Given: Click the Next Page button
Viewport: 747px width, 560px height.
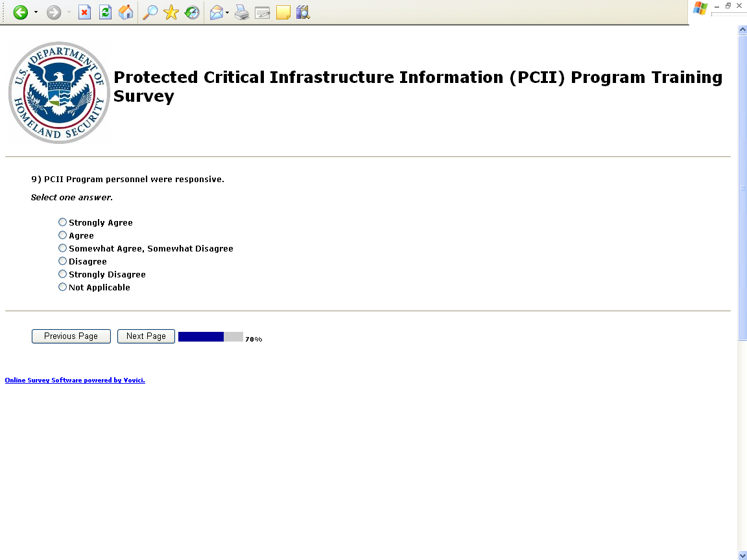Looking at the screenshot, I should coord(147,336).
